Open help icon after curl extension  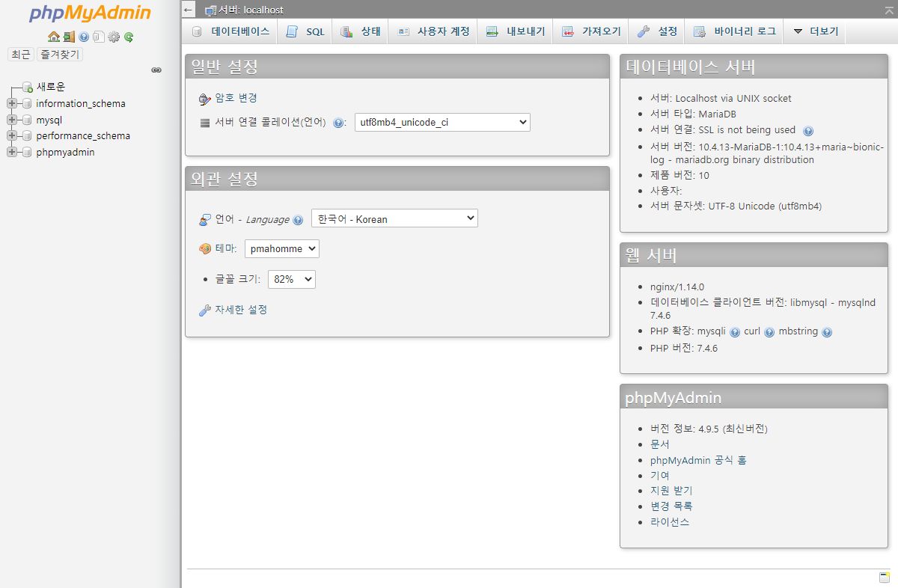pos(769,332)
